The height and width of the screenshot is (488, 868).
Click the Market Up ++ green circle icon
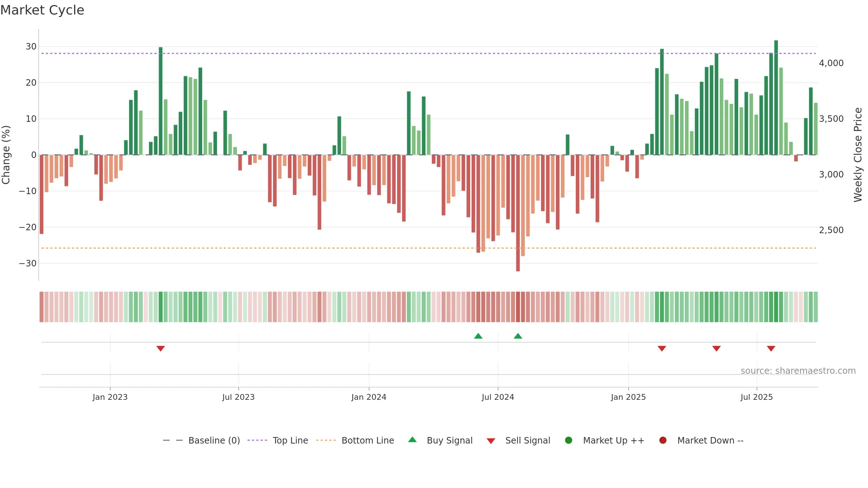(569, 440)
